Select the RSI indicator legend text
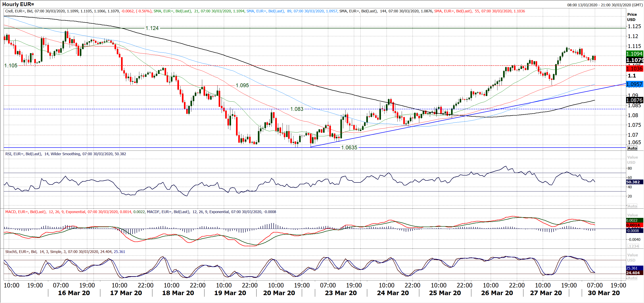 click(66, 154)
